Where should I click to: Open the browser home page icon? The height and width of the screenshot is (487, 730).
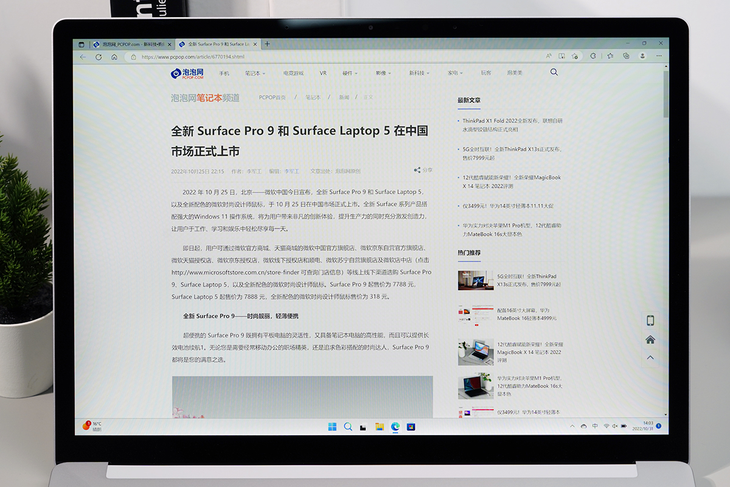click(x=114, y=57)
